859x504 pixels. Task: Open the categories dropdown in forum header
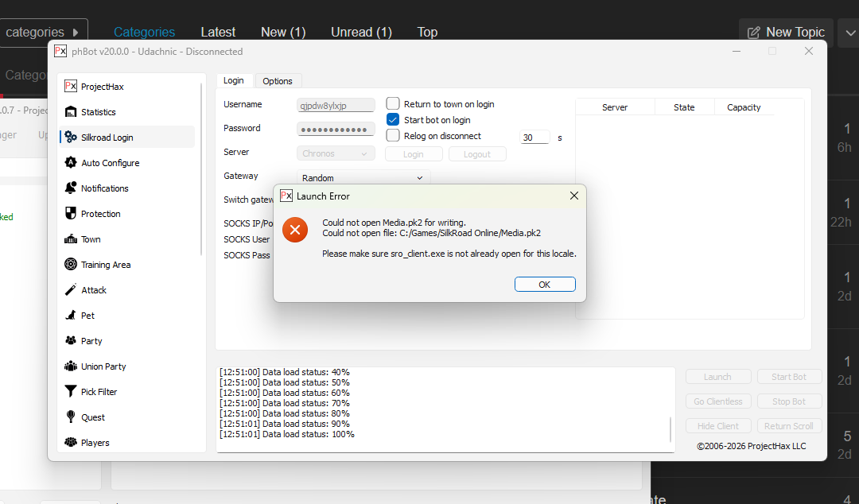[43, 33]
